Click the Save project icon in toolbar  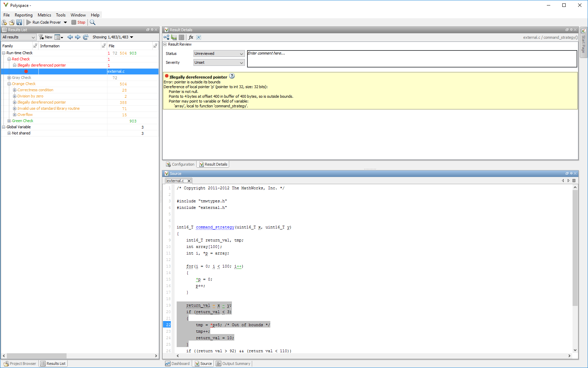click(19, 22)
